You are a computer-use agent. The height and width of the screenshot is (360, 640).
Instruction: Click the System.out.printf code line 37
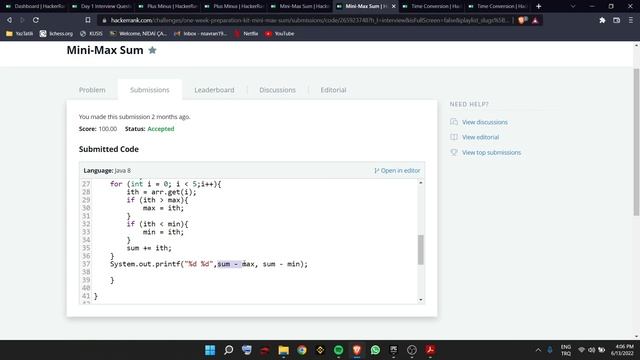pos(209,264)
